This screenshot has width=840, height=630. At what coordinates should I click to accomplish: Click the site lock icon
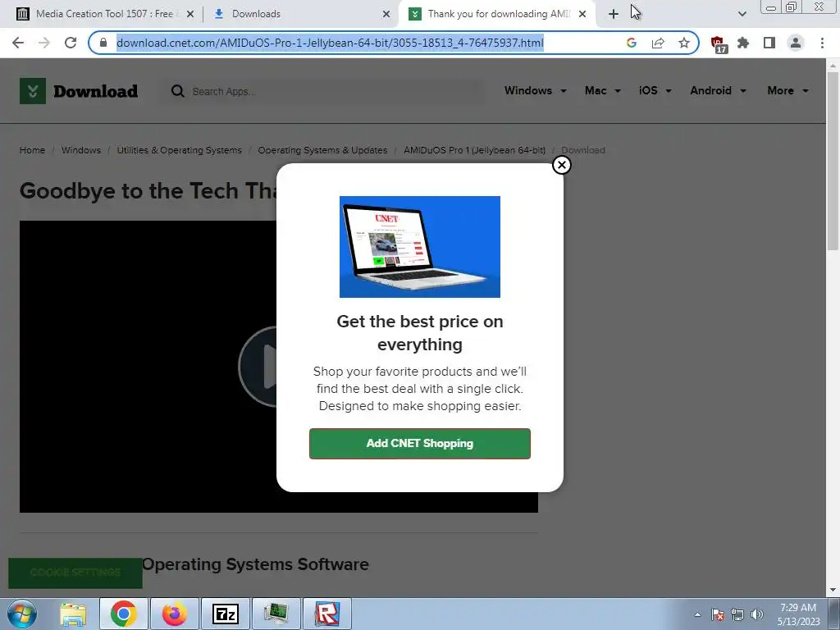(x=103, y=43)
